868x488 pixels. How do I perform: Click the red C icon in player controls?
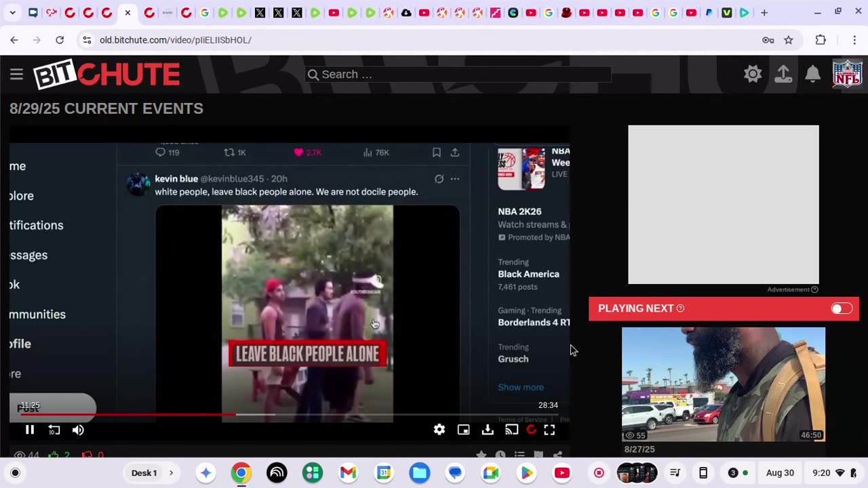(531, 430)
